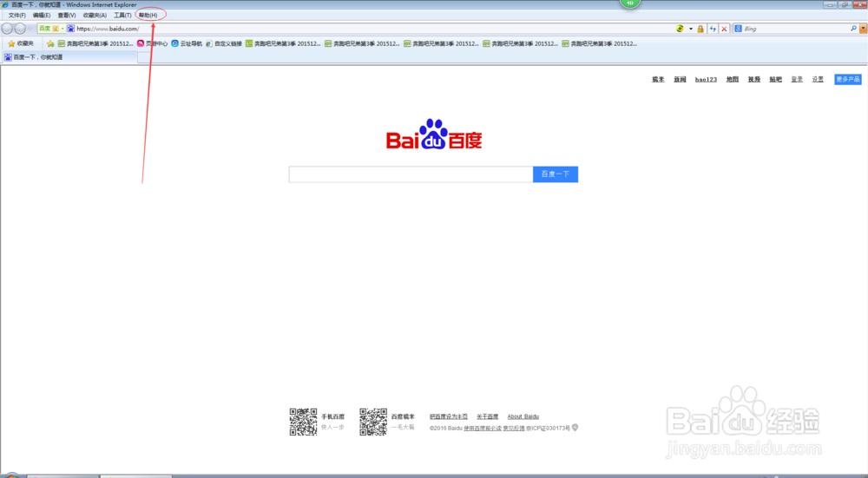
Task: Click the blue 更多产品 button
Action: [847, 80]
